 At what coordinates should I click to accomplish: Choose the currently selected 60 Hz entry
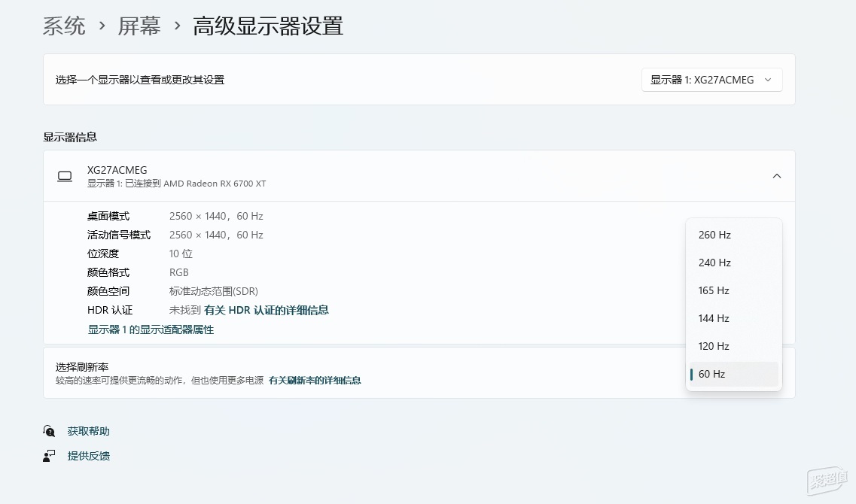pyautogui.click(x=712, y=374)
